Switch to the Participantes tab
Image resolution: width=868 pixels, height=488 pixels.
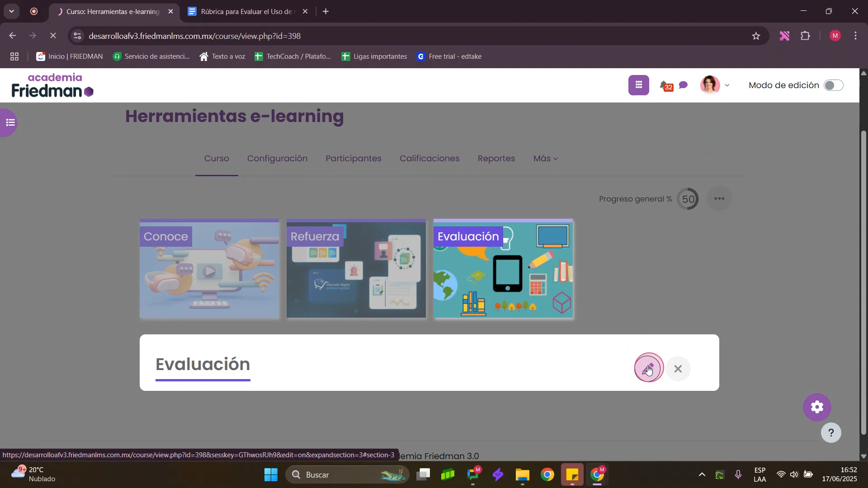pos(353,159)
